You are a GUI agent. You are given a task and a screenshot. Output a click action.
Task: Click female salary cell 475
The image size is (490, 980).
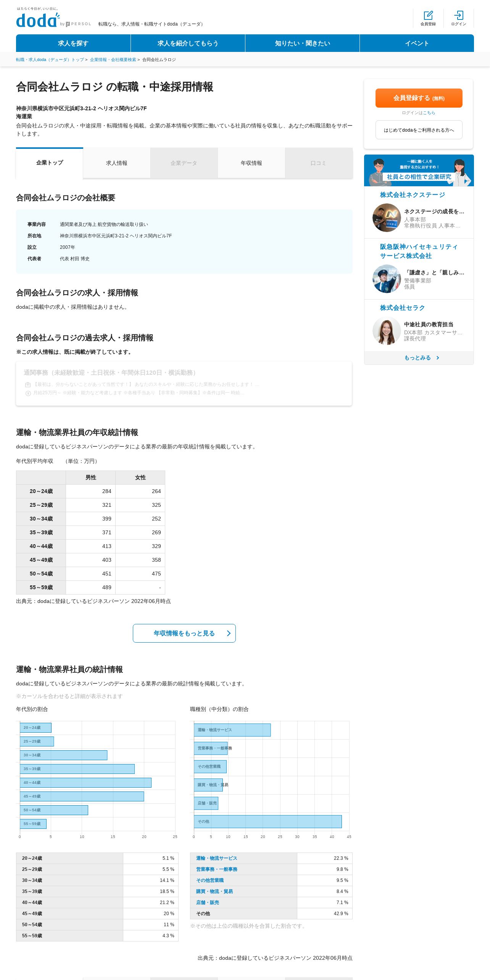[x=140, y=574]
